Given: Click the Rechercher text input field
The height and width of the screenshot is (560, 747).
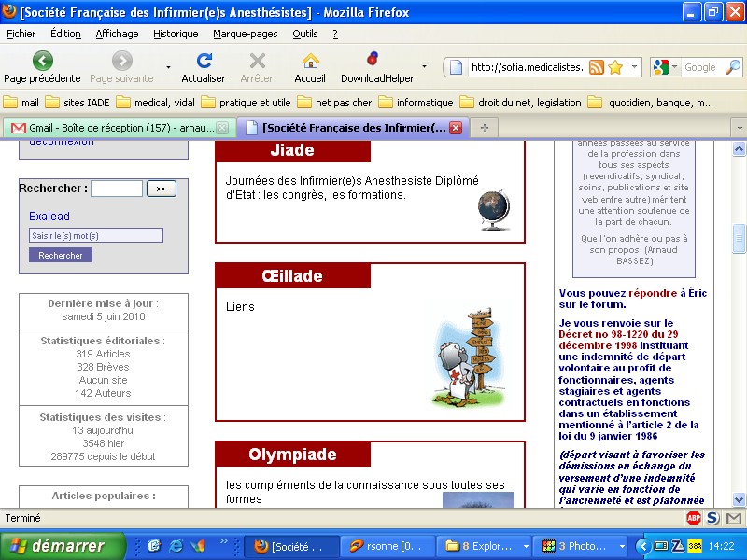Looking at the screenshot, I should click(117, 189).
